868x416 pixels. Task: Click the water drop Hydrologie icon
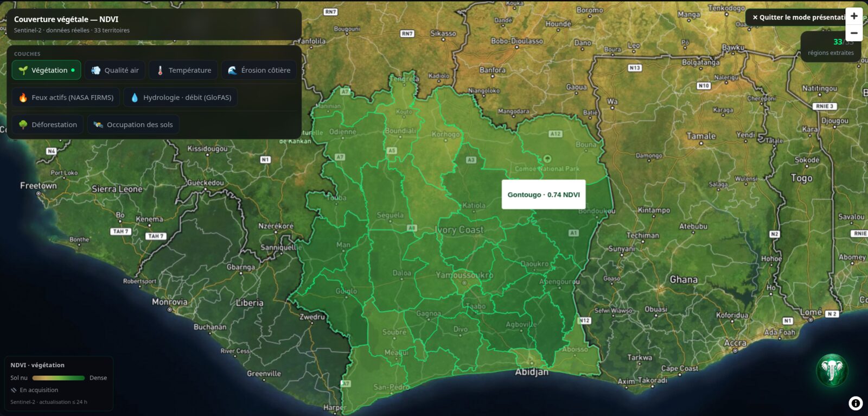click(x=135, y=98)
